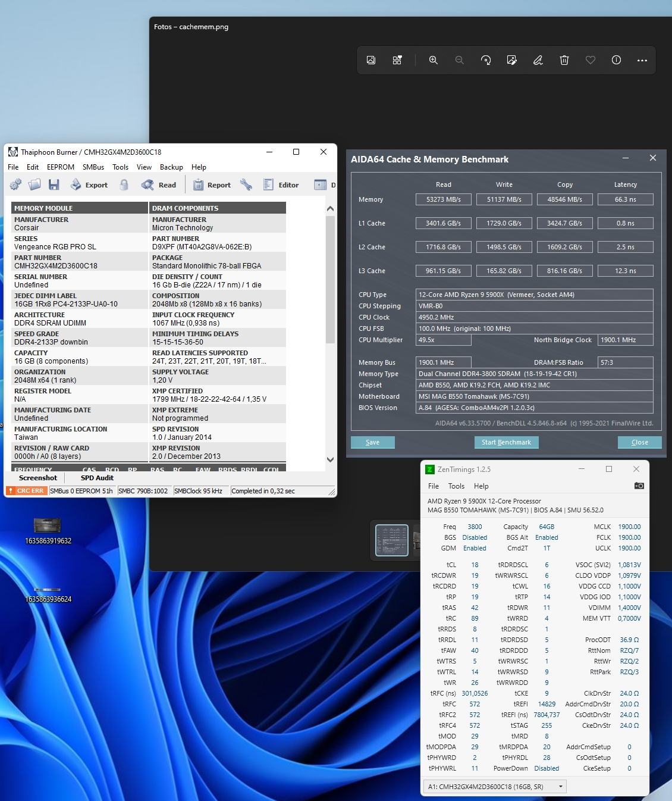672x801 pixels.
Task: Open the Help menu in ZenTimings
Action: 481,486
